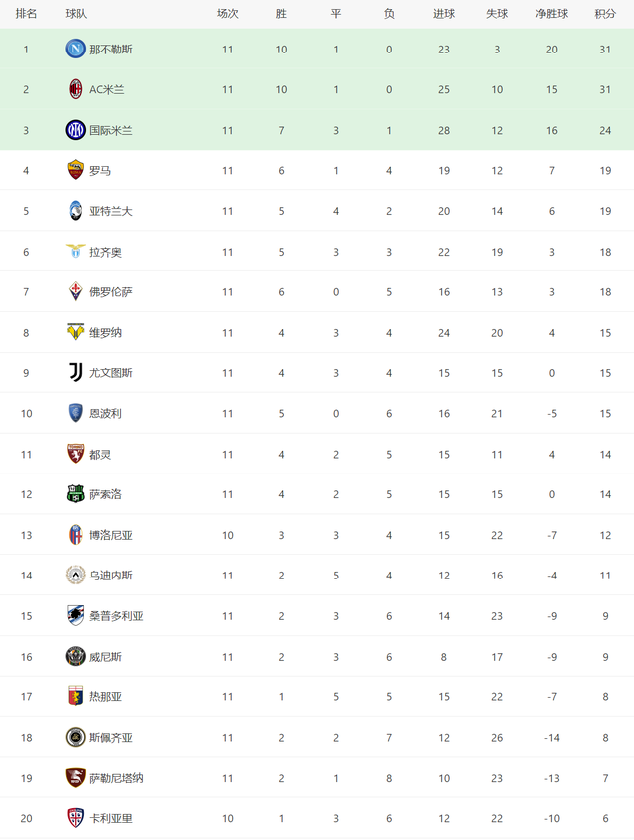
Task: Select the 维罗纳 row in the standings
Action: click(317, 332)
